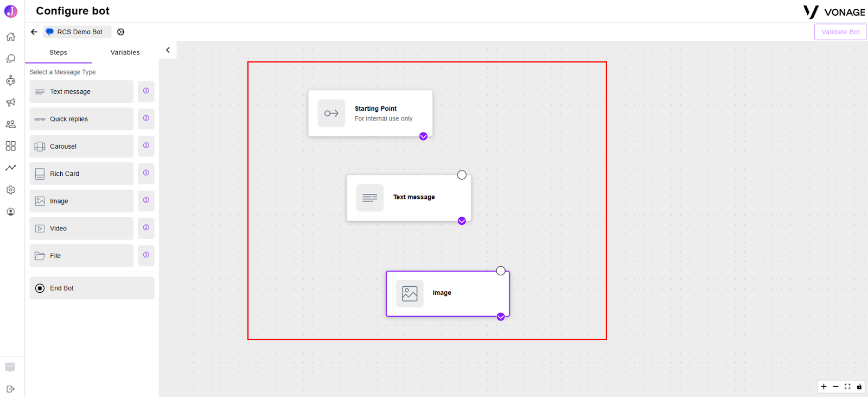
Task: Click the Image node's input circle connector
Action: pyautogui.click(x=501, y=270)
